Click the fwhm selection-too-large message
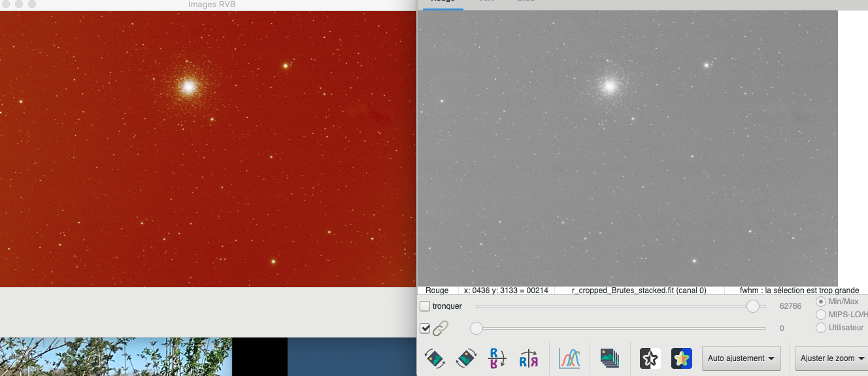Image resolution: width=868 pixels, height=376 pixels. [x=799, y=290]
